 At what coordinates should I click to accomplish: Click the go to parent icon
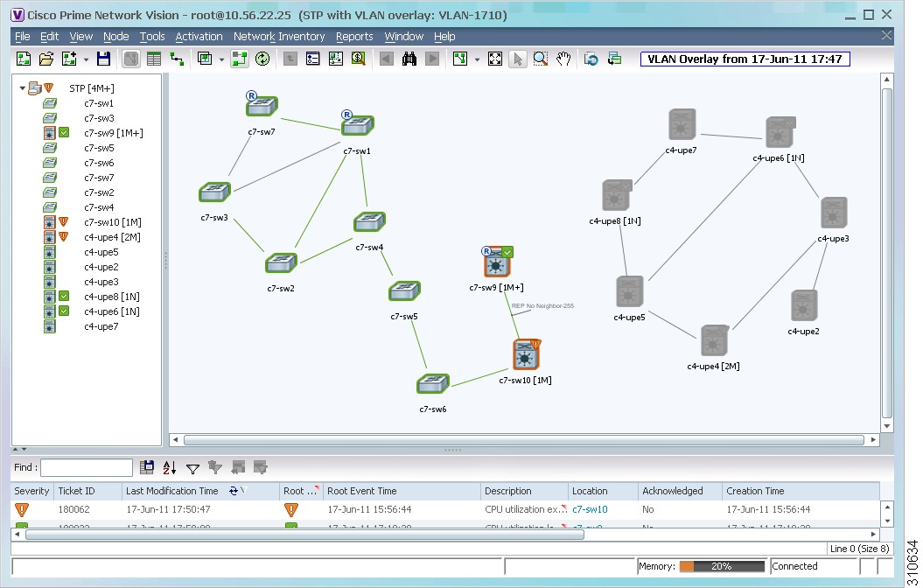[290, 59]
